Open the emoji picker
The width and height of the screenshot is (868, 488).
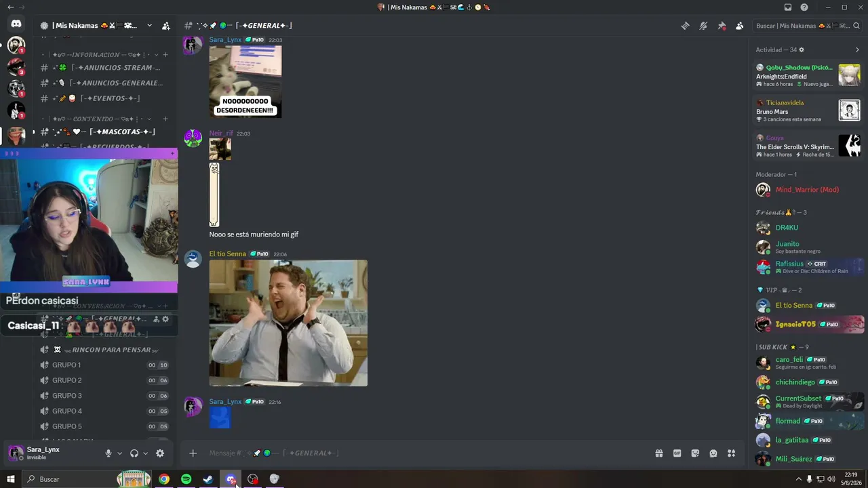713,453
